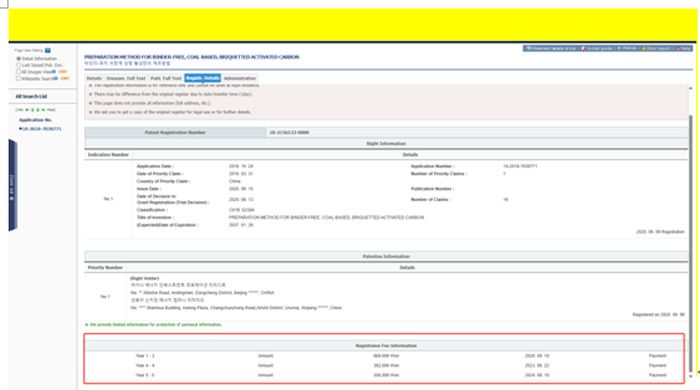Image resolution: width=700 pixels, height=390 pixels.
Task: Click the scroll-down arrow of the content scrollbar
Action: [x=691, y=376]
